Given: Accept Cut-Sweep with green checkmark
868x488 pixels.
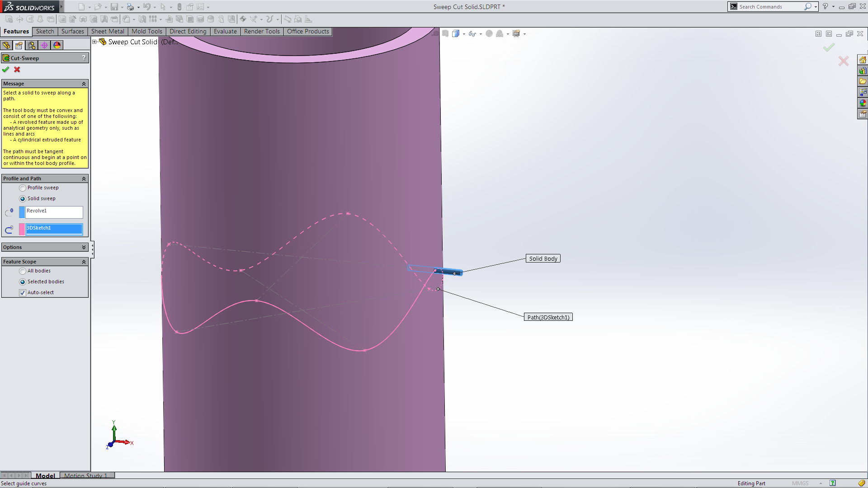Looking at the screenshot, I should [5, 70].
